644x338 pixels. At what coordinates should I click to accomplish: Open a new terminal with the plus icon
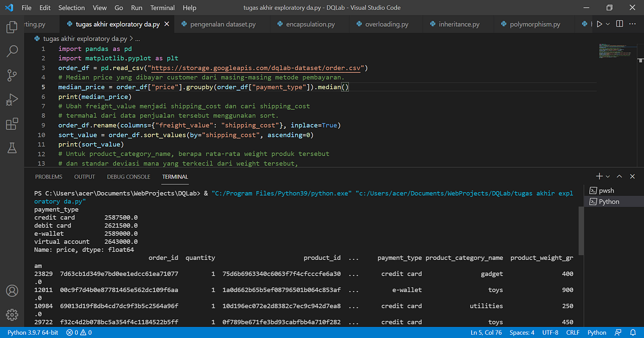[x=598, y=176]
